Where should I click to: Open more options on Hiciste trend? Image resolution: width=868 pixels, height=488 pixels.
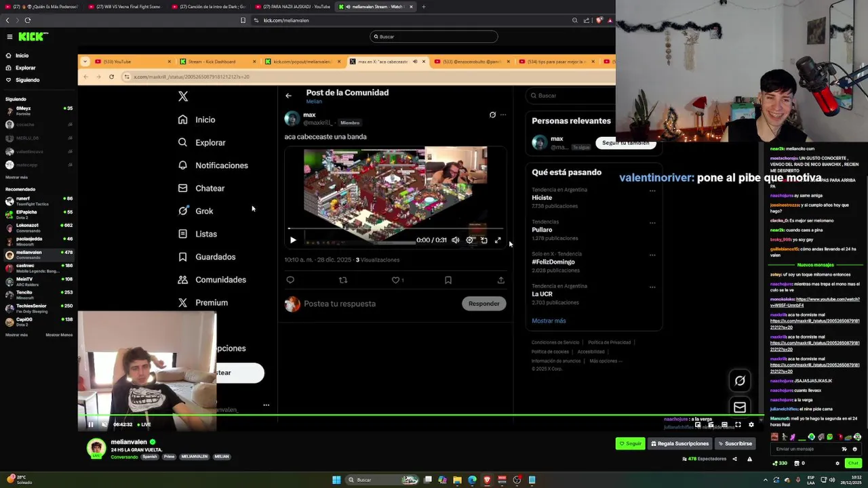652,191
